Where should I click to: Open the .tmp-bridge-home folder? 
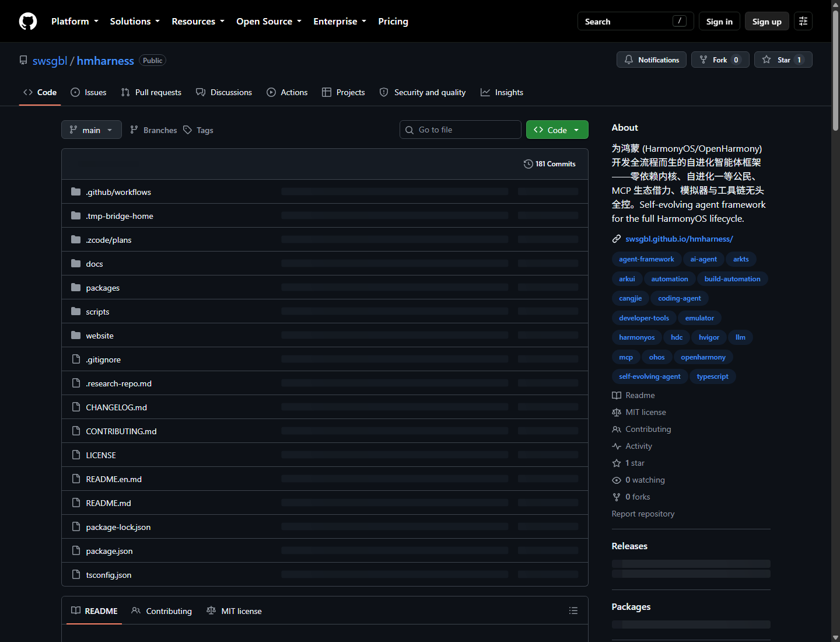120,216
